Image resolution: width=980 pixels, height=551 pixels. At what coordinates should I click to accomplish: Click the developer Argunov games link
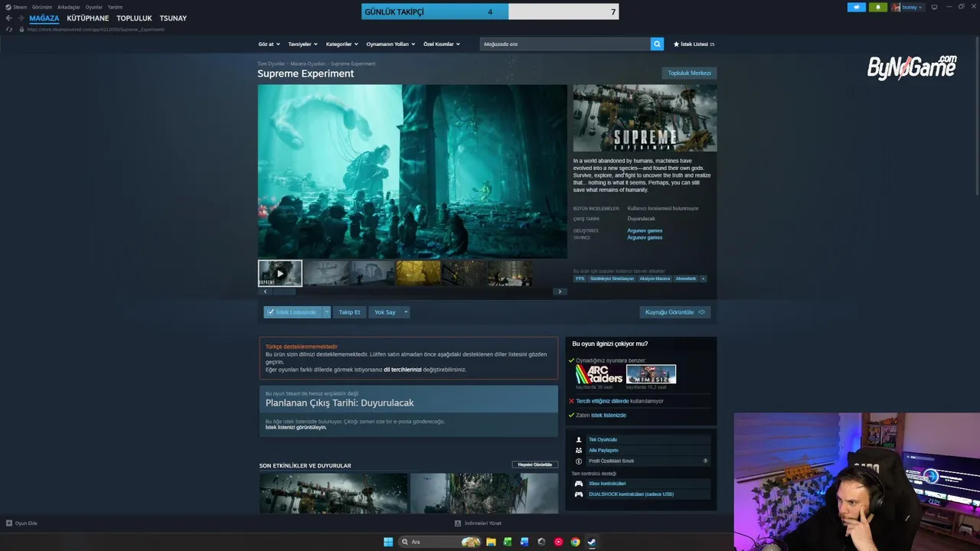645,230
